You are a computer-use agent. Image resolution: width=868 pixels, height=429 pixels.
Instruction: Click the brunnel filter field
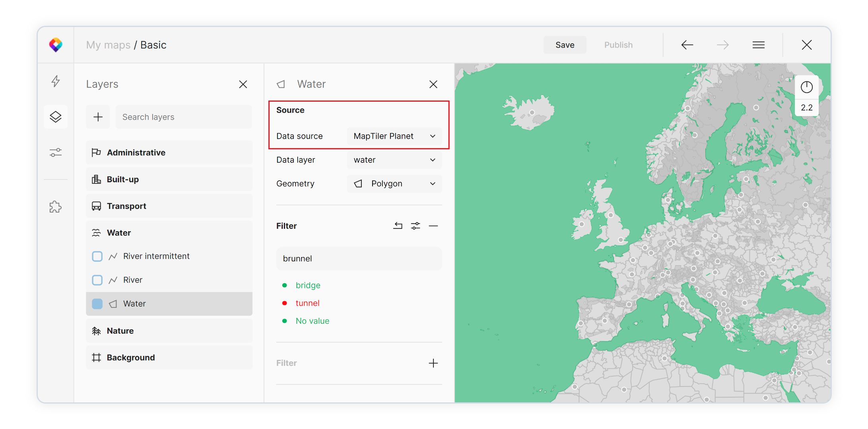(359, 259)
